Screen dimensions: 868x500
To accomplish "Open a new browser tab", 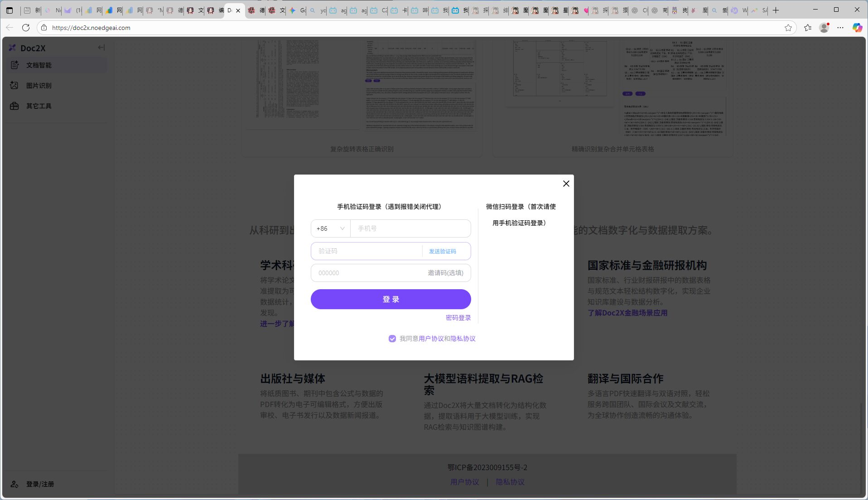I will tap(776, 10).
